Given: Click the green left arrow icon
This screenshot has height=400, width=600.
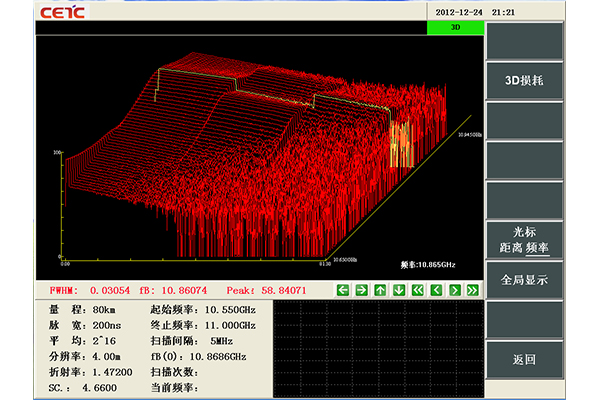Looking at the screenshot, I should (343, 290).
